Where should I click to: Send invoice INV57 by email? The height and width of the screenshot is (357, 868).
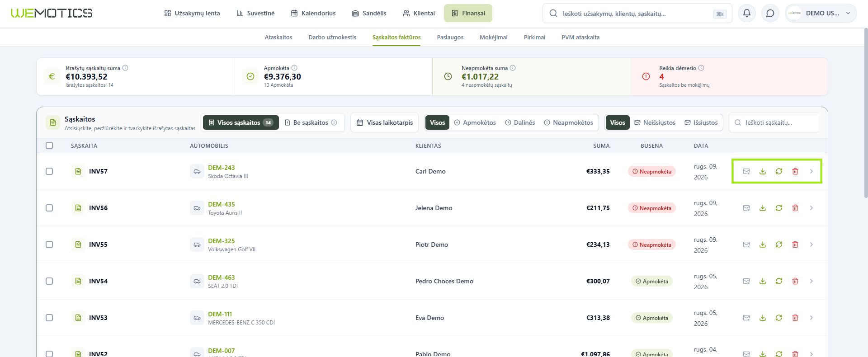[746, 171]
